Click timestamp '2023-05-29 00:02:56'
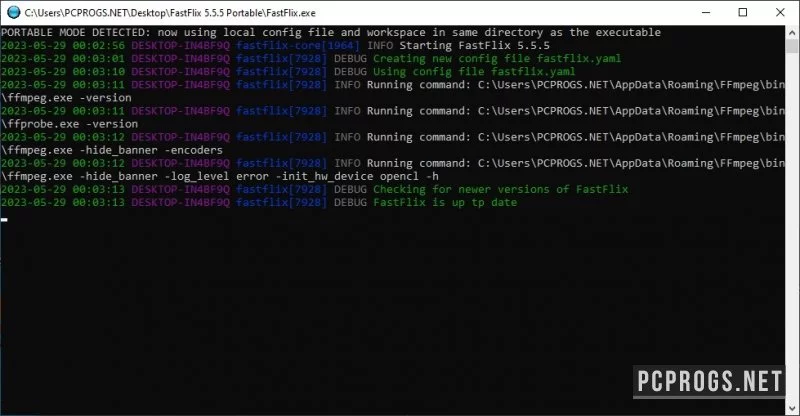Screen dimensions: 800x416 (x=63, y=45)
